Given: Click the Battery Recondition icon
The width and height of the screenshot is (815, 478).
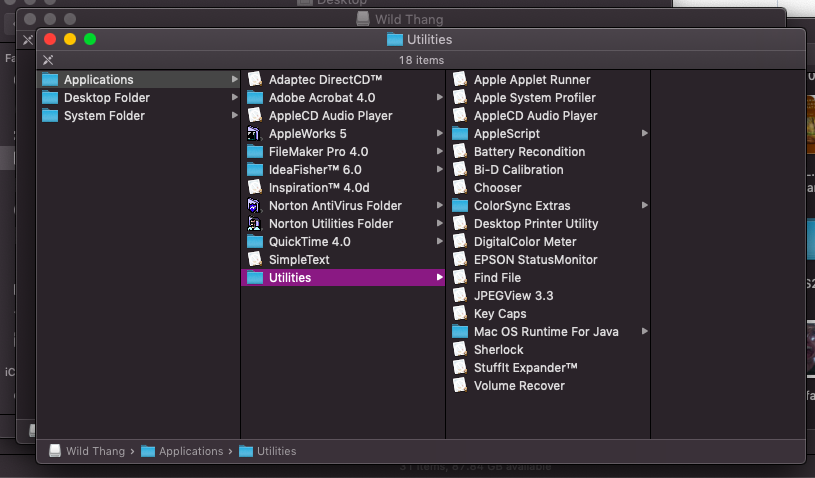Looking at the screenshot, I should click(x=459, y=152).
